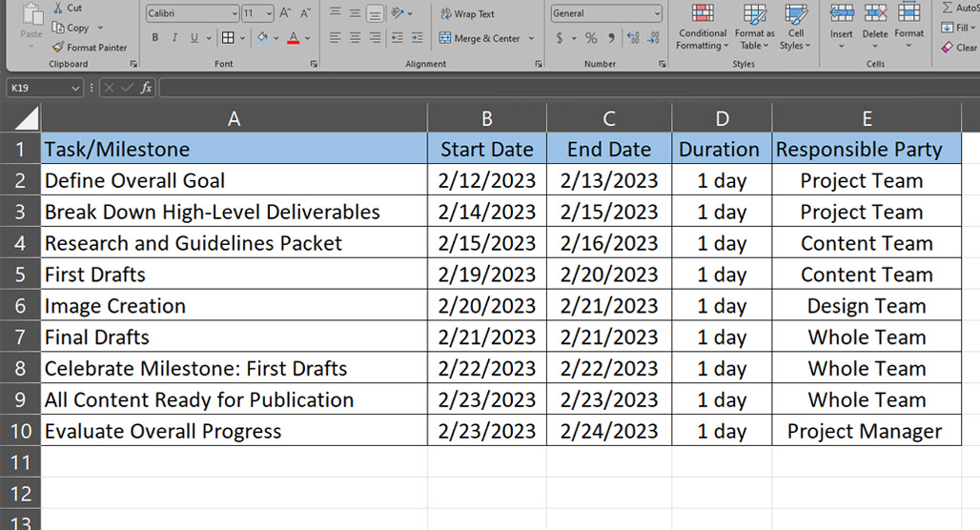The width and height of the screenshot is (980, 530).
Task: Toggle Bottom Align button
Action: (x=375, y=12)
